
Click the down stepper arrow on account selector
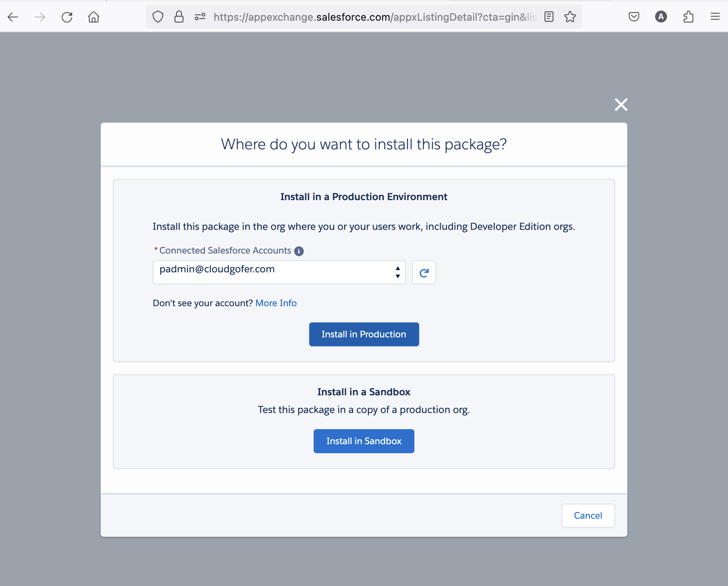(x=397, y=277)
